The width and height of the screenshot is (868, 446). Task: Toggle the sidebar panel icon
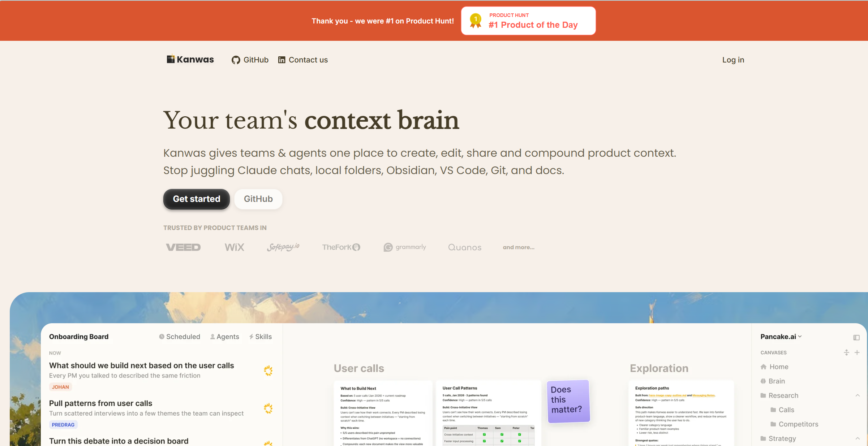(x=856, y=338)
